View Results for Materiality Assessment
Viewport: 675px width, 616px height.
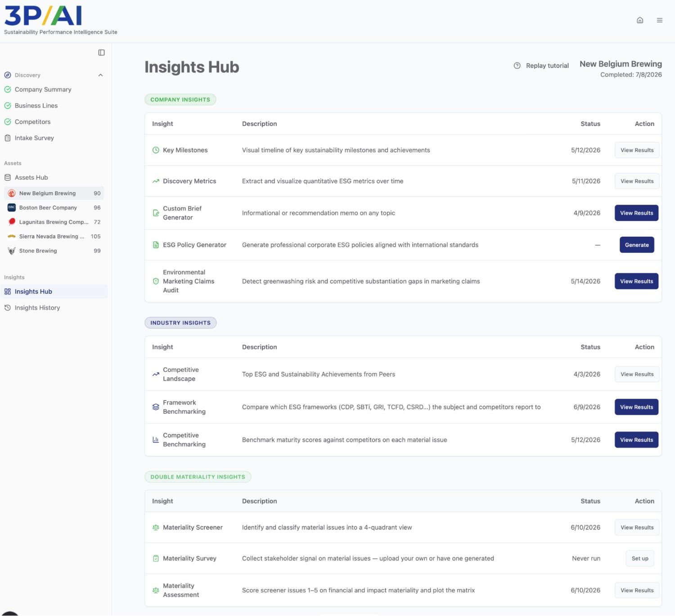(637, 591)
